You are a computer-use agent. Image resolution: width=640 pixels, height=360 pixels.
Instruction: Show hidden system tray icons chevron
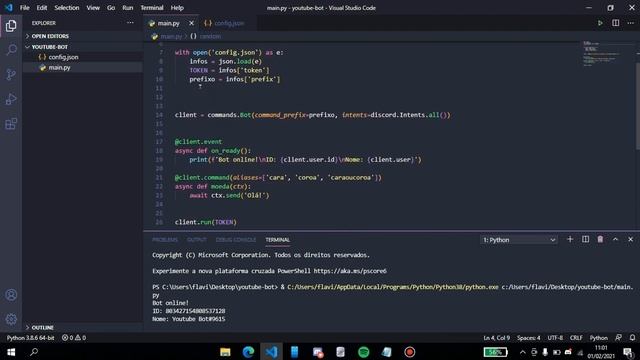[x=522, y=352]
